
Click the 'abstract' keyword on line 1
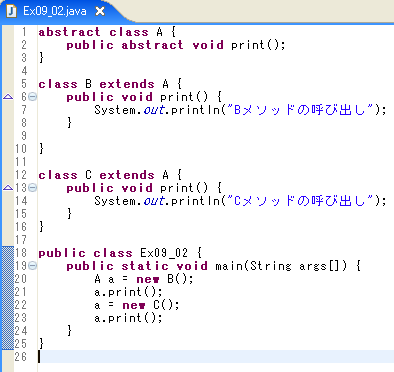click(69, 32)
